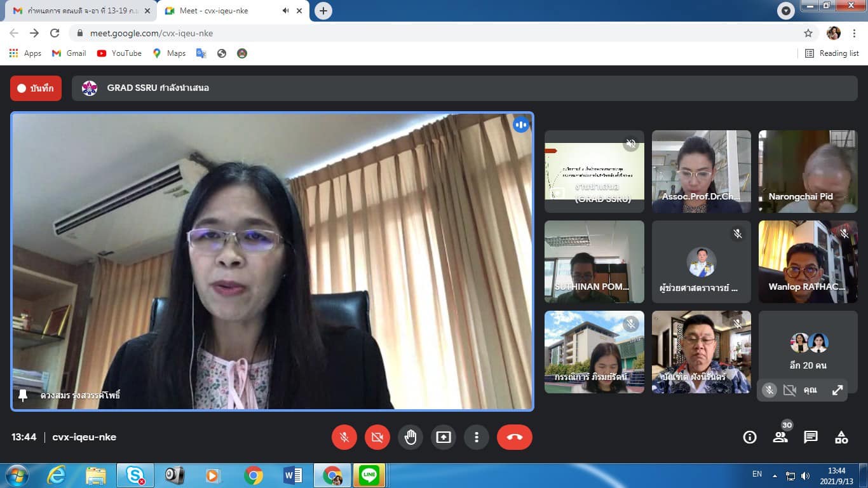Open the YouTube bookmark

[119, 53]
